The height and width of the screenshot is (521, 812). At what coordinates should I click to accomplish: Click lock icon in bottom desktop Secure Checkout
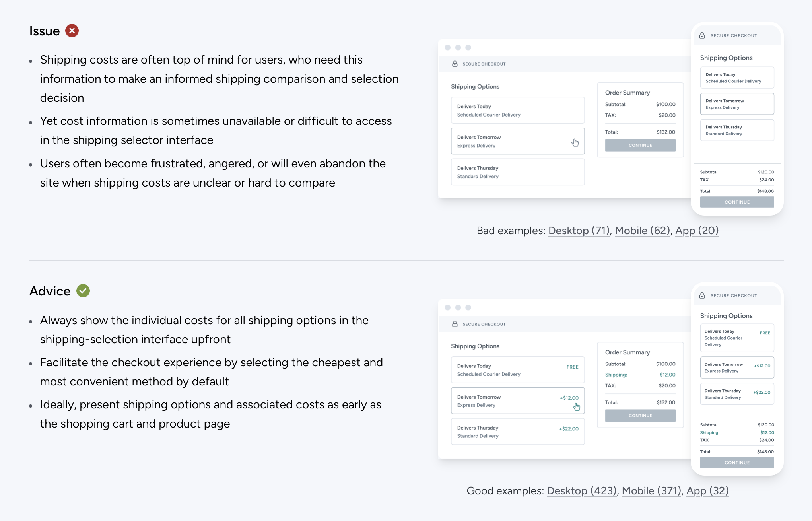[x=455, y=324]
